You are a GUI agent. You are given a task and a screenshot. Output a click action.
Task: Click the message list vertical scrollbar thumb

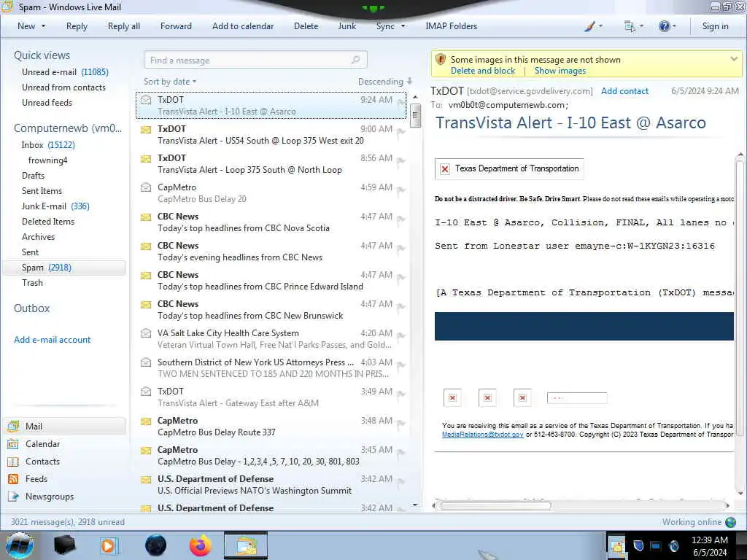point(415,114)
